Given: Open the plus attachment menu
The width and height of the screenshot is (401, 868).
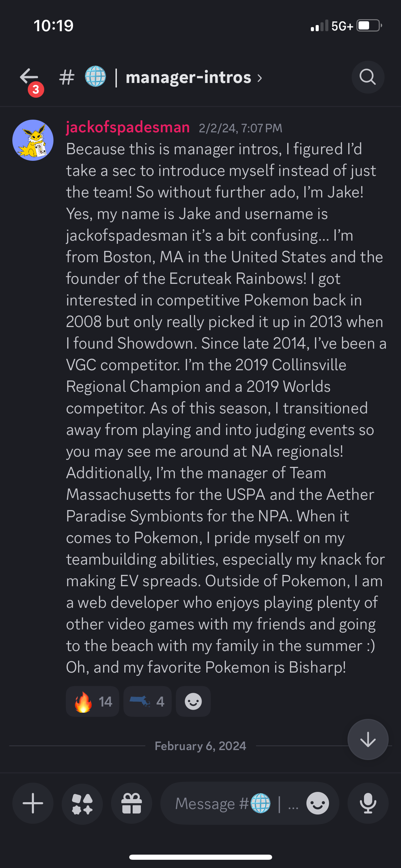Looking at the screenshot, I should point(33,803).
